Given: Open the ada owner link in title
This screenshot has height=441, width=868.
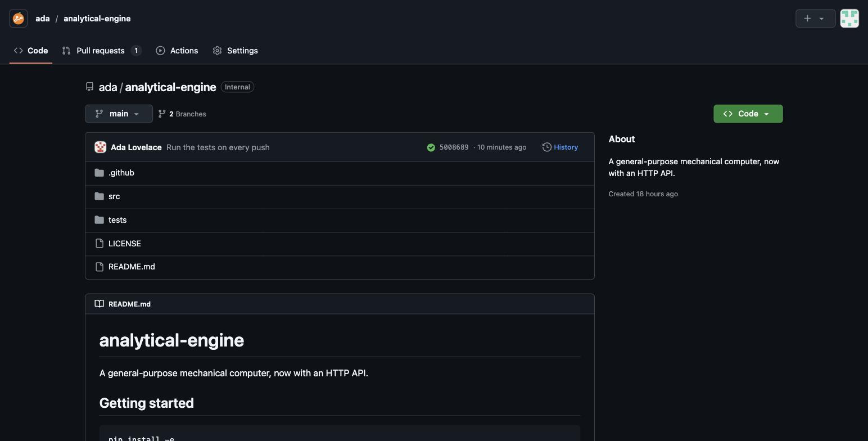Looking at the screenshot, I should [108, 87].
